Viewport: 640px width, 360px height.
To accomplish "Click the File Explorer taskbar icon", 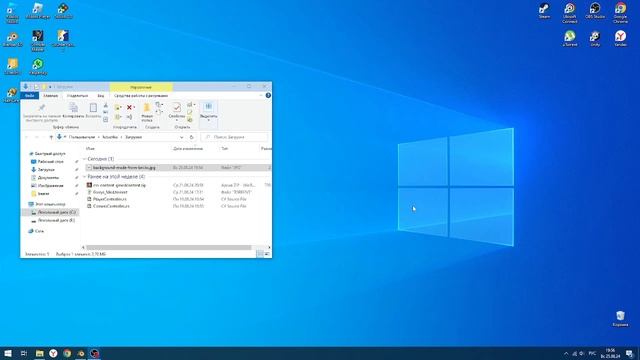I will coord(40,353).
